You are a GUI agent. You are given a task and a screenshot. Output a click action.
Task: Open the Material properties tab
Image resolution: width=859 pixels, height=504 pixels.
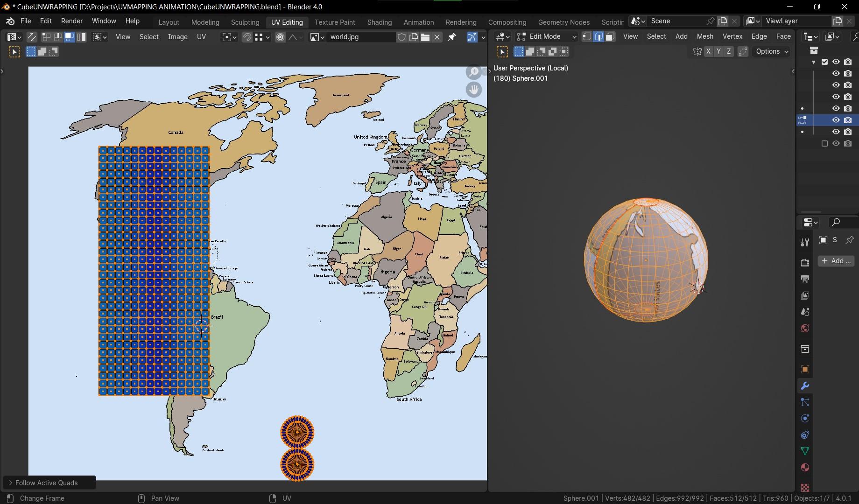pos(805,467)
